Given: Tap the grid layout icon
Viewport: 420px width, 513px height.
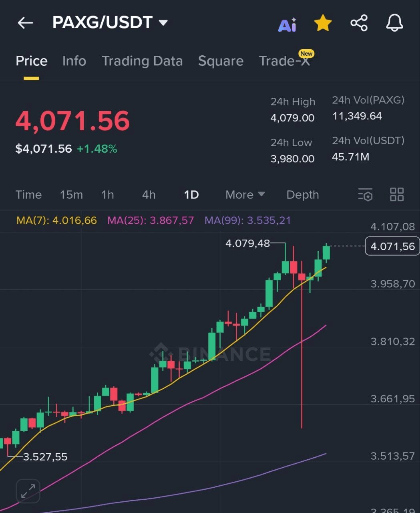Looking at the screenshot, I should click(397, 195).
